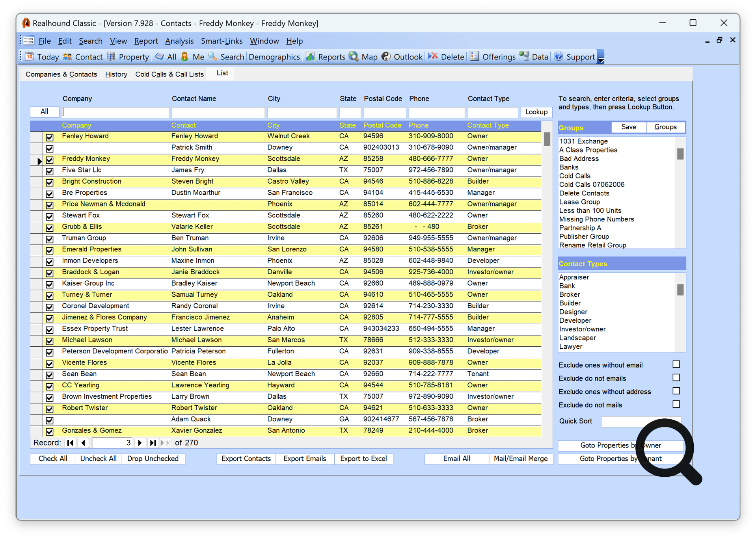The image size is (756, 539).
Task: Open the Outlook icon in toolbar
Action: (x=386, y=57)
